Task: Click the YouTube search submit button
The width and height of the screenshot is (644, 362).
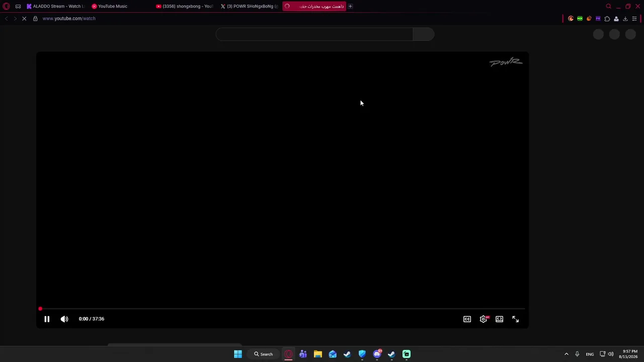Action: click(423, 34)
